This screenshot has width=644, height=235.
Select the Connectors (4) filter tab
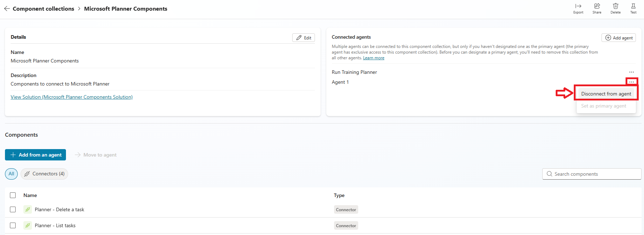(x=44, y=174)
